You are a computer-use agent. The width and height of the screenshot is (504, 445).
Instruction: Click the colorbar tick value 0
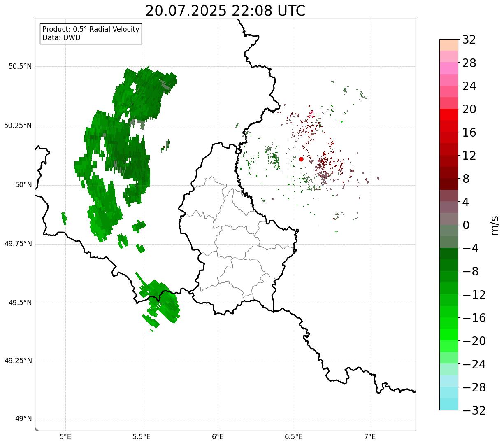(466, 225)
